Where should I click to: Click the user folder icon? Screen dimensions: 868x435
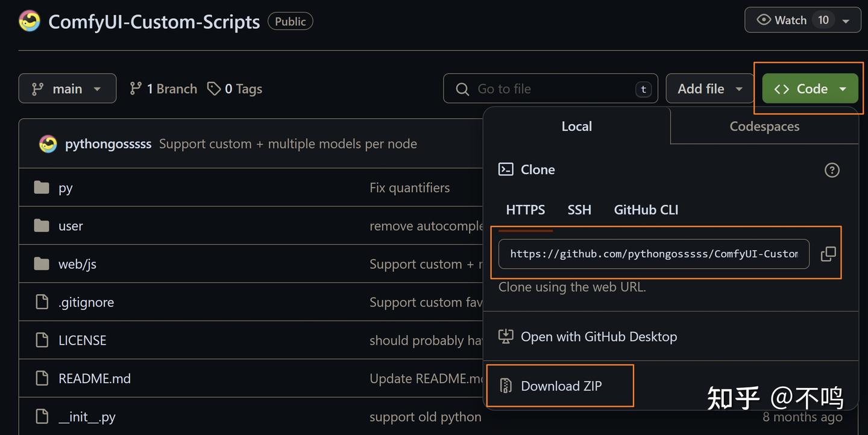point(42,226)
